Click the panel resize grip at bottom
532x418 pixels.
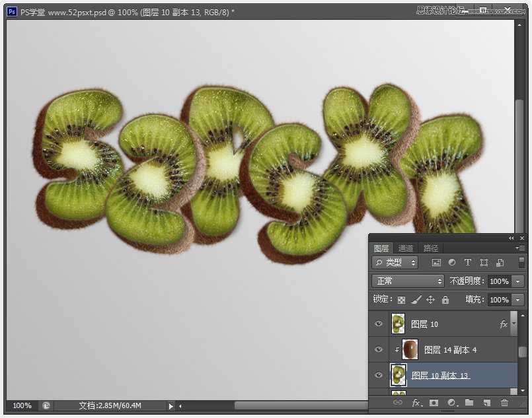447,411
